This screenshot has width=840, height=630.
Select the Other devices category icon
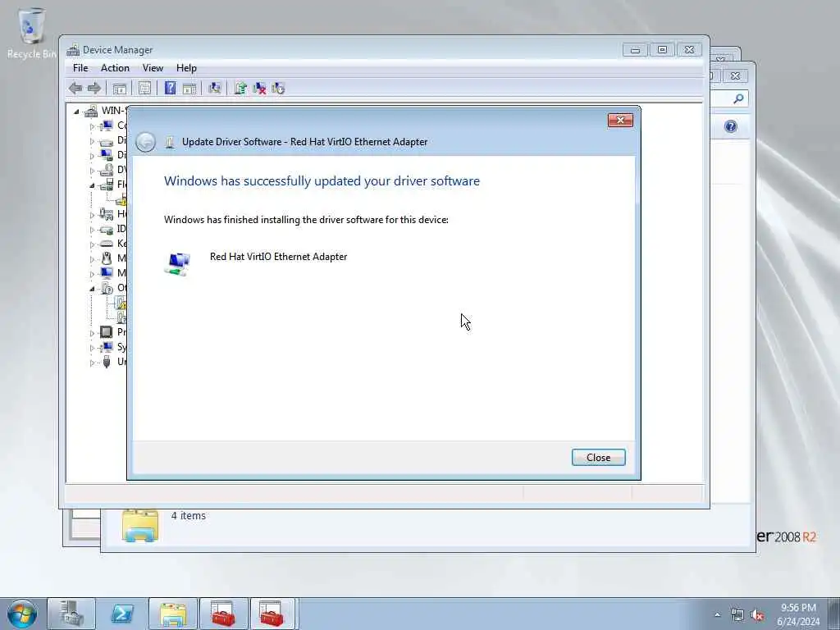107,288
